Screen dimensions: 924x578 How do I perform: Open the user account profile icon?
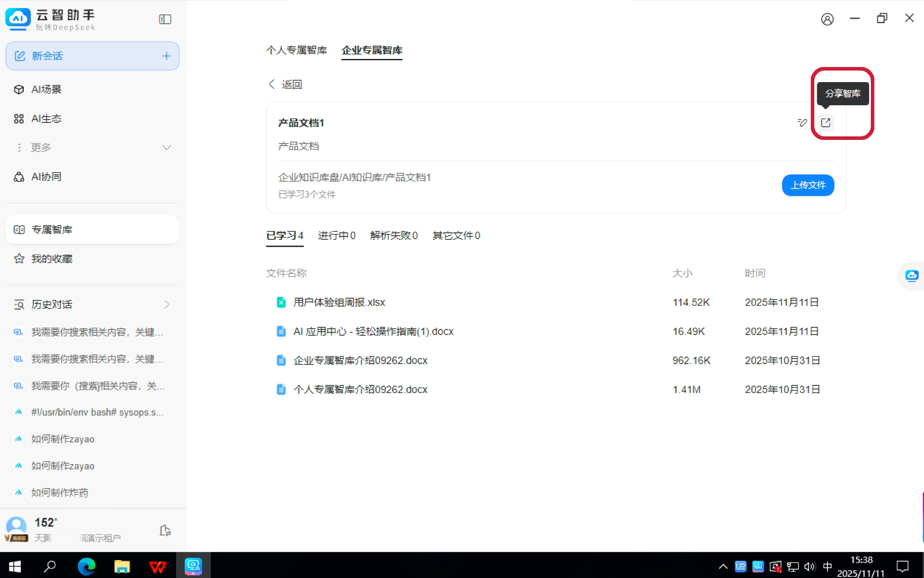click(827, 19)
